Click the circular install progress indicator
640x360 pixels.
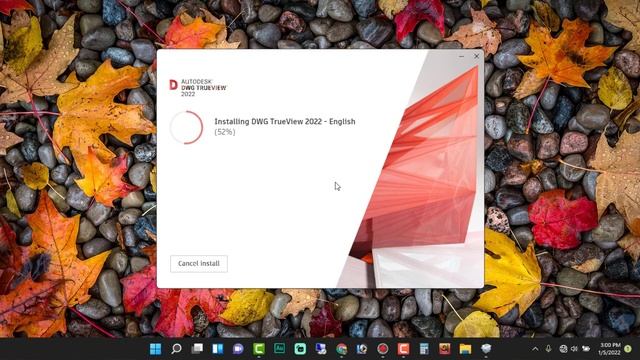click(187, 127)
